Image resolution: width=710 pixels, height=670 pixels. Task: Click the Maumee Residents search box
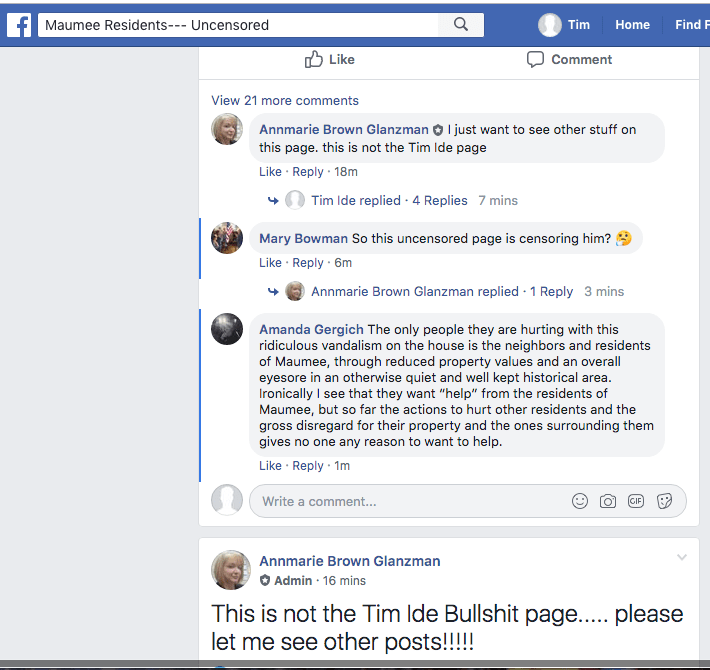(238, 25)
